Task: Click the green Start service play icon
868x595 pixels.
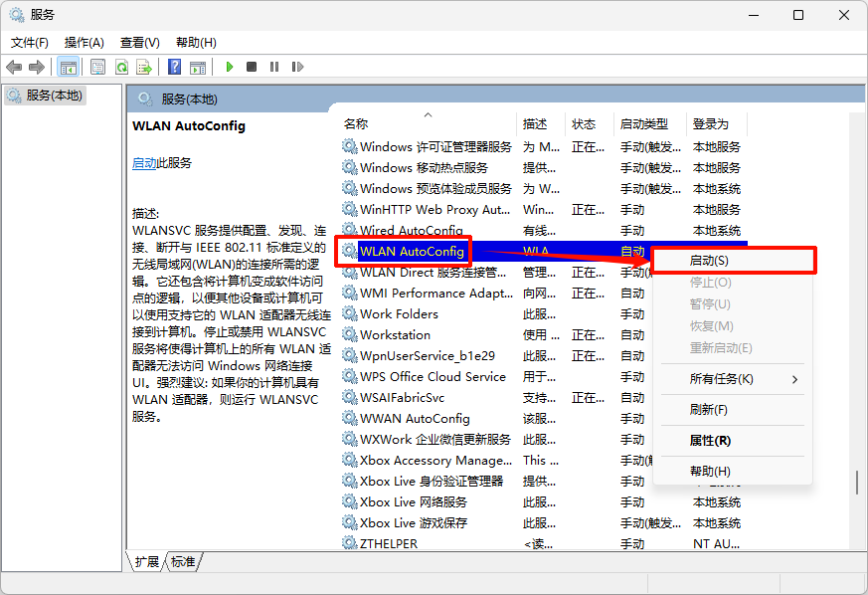Action: click(229, 67)
